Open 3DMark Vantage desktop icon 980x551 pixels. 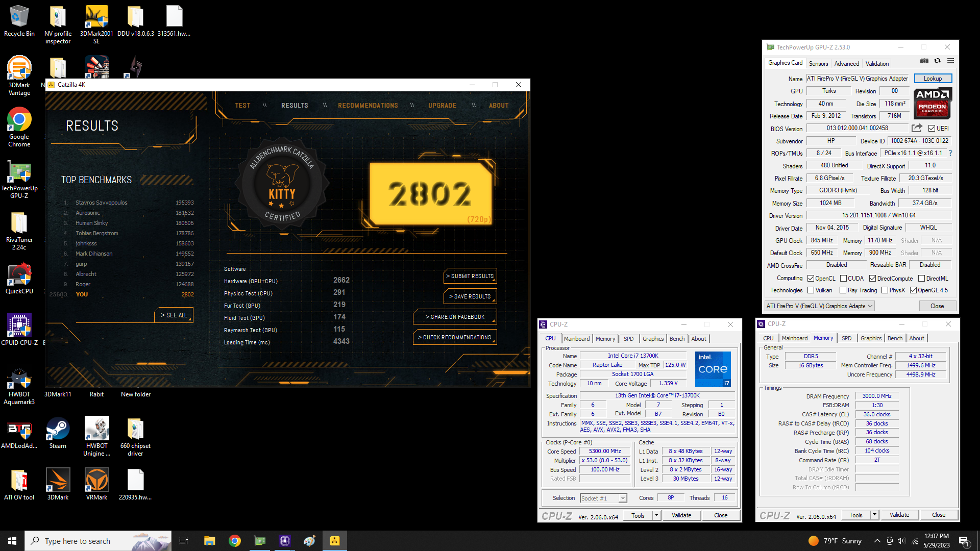click(19, 76)
